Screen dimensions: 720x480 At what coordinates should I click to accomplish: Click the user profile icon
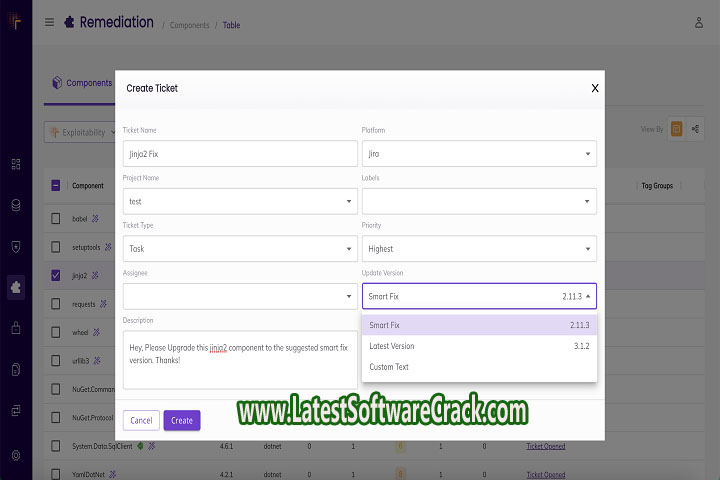[x=699, y=22]
